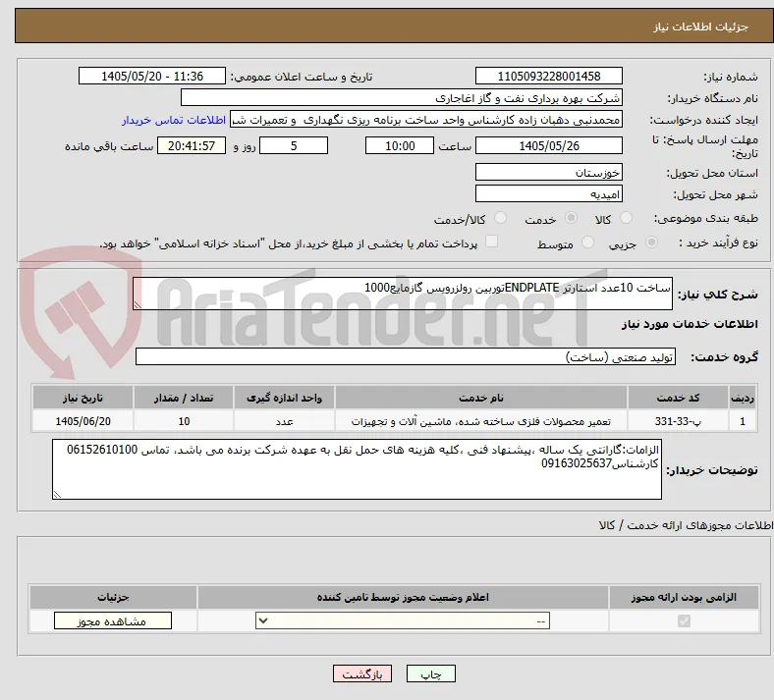Select the خدمت radio button
Screen dimensions: 774x700
point(571,218)
